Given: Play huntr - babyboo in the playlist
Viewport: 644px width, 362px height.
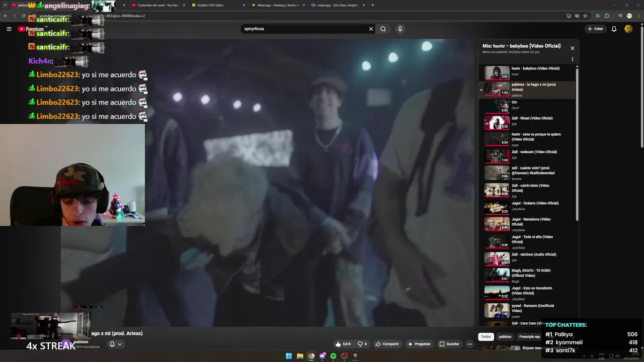Looking at the screenshot, I should [x=527, y=72].
